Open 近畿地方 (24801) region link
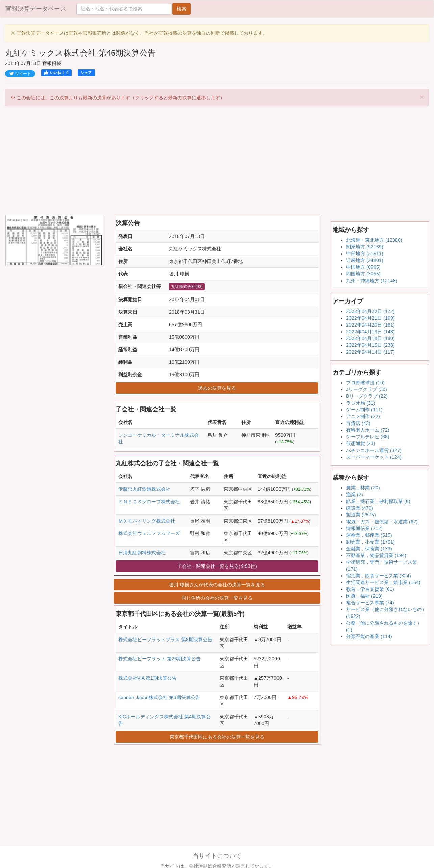Viewport: 434px width, 868px height. 364,260
